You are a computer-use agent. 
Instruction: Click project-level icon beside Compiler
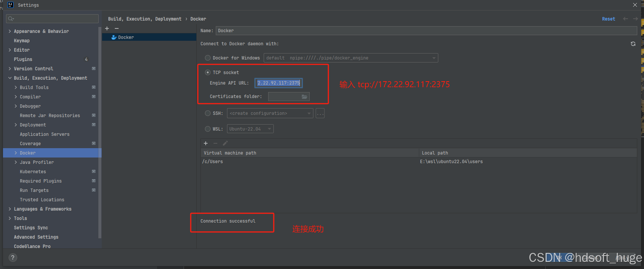93,97
